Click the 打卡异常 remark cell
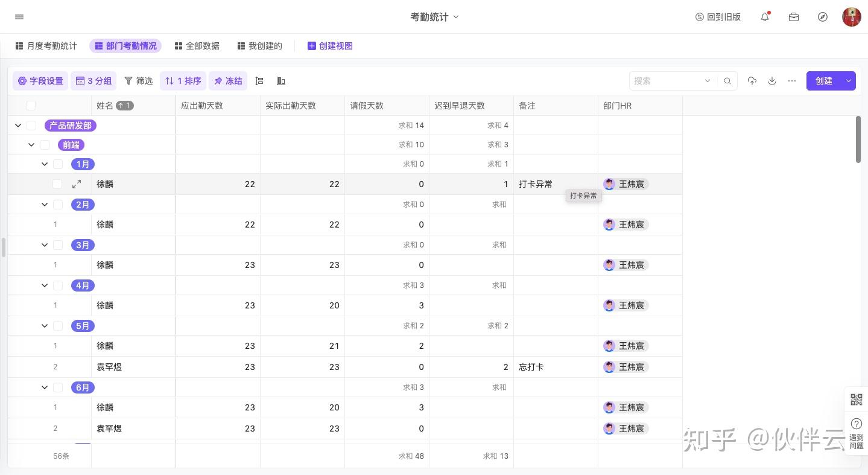 coord(556,184)
